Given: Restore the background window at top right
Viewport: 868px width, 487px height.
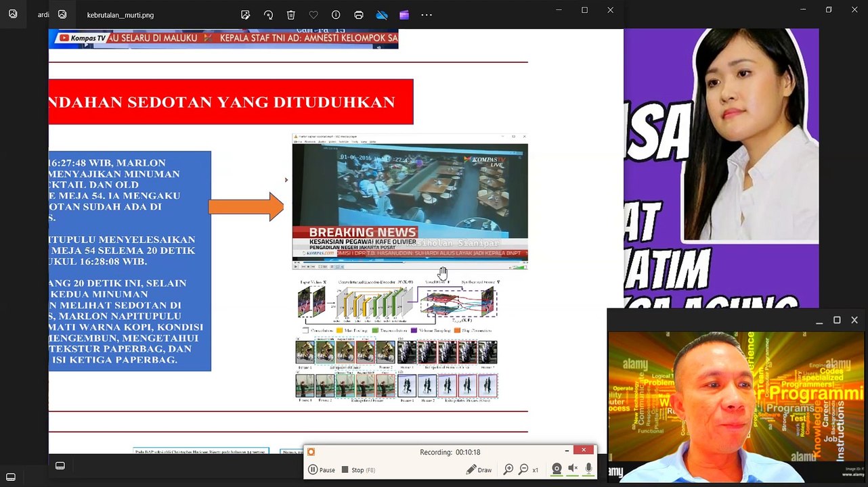Looking at the screenshot, I should tap(829, 10).
